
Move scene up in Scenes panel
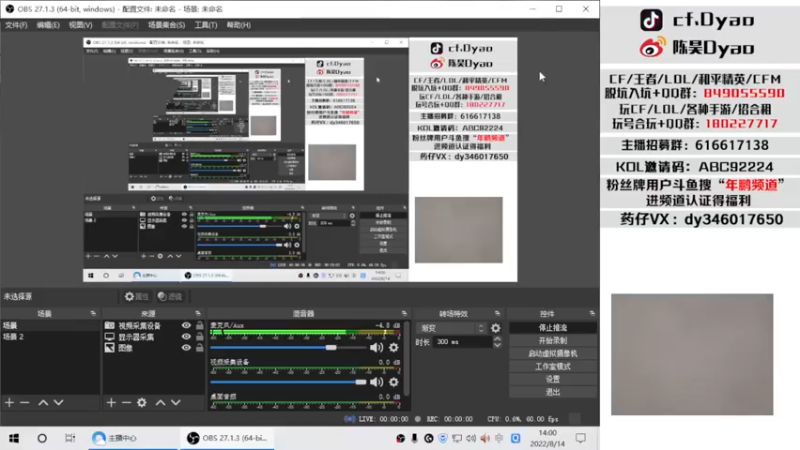[x=43, y=403]
